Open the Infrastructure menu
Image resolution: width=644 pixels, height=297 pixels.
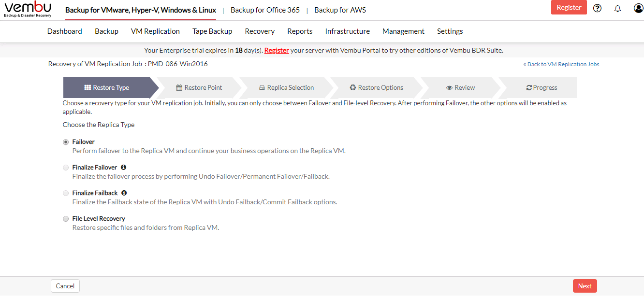coord(347,31)
